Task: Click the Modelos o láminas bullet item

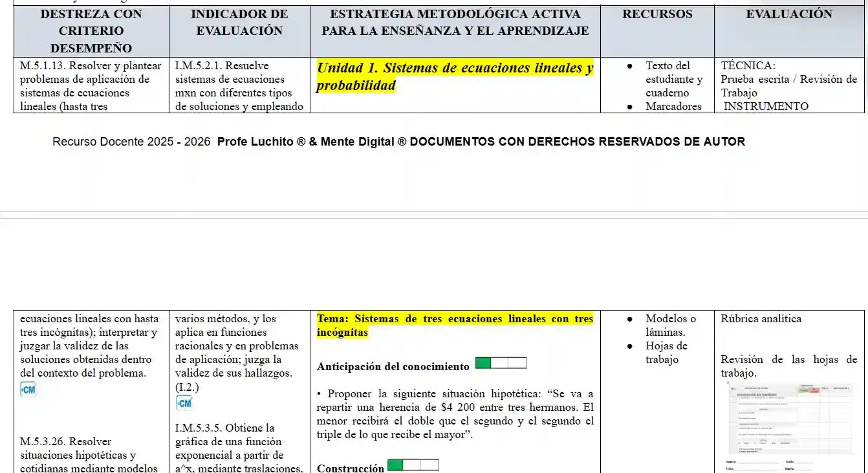Action: pyautogui.click(x=670, y=325)
